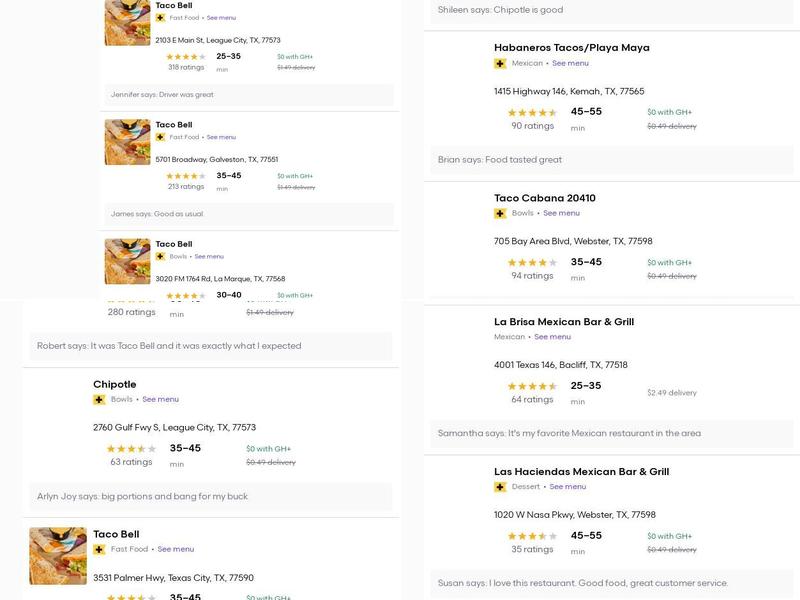Click the GH+ badge for Taco Cabana 20410

500,214
